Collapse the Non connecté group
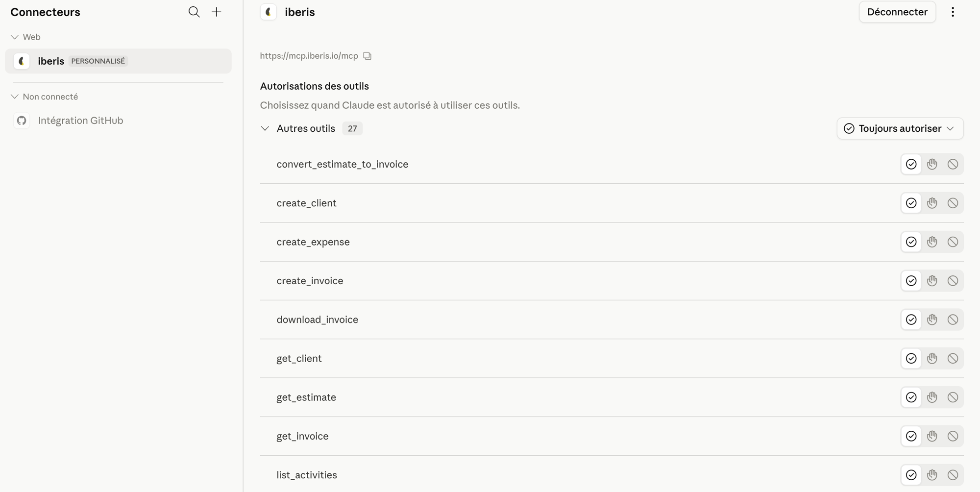This screenshot has width=980, height=492. tap(15, 97)
